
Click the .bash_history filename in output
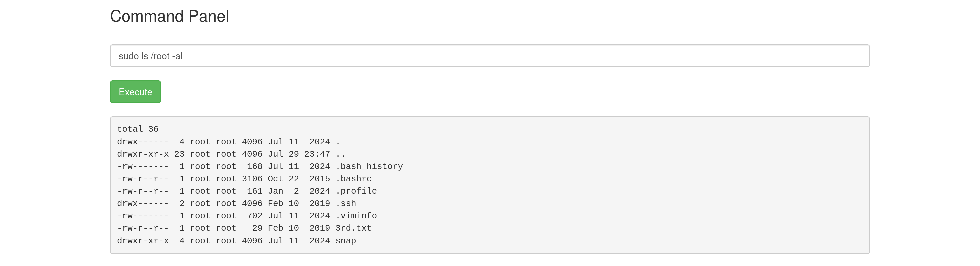369,166
